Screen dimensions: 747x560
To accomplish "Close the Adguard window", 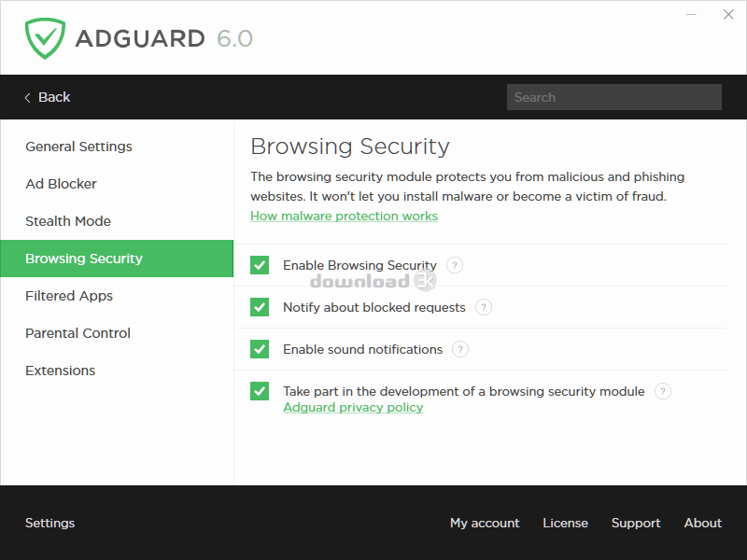I will [728, 14].
